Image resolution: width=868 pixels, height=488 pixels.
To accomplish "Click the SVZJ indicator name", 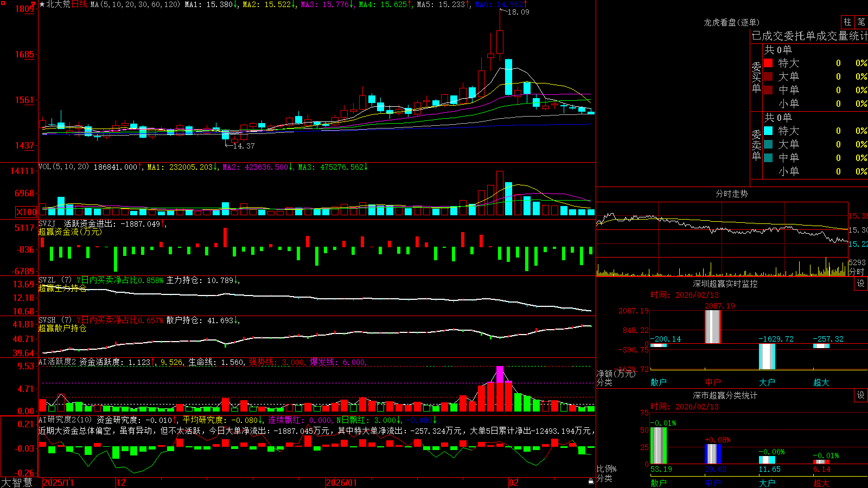I will (47, 223).
